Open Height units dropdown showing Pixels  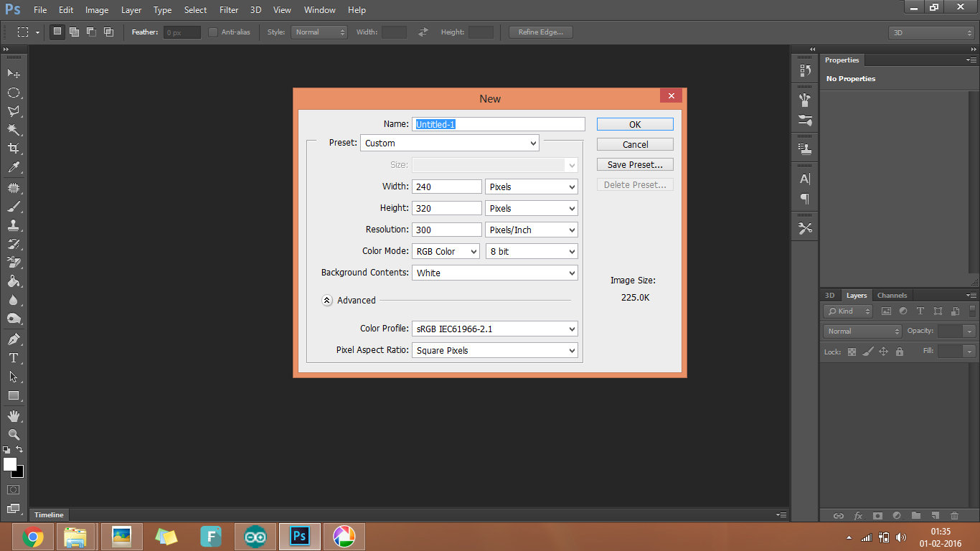point(532,208)
